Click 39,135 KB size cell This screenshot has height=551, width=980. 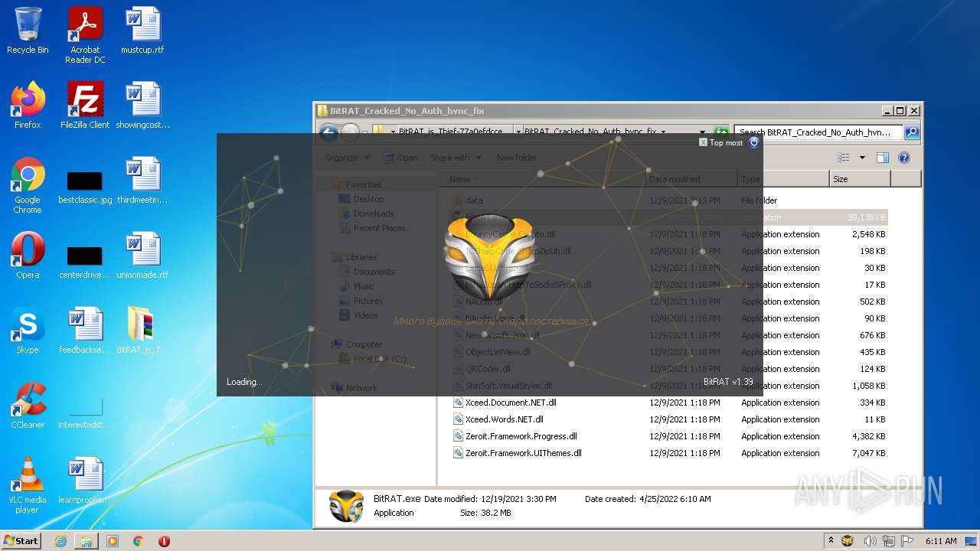(866, 217)
